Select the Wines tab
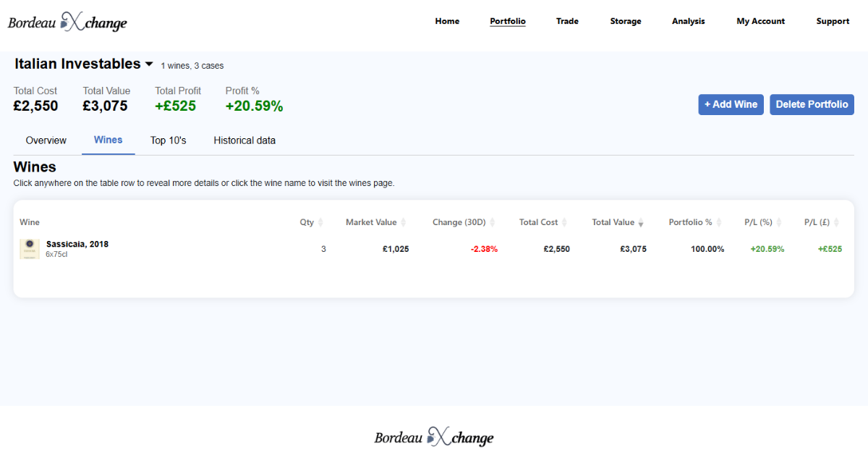This screenshot has width=868, height=456. [109, 140]
